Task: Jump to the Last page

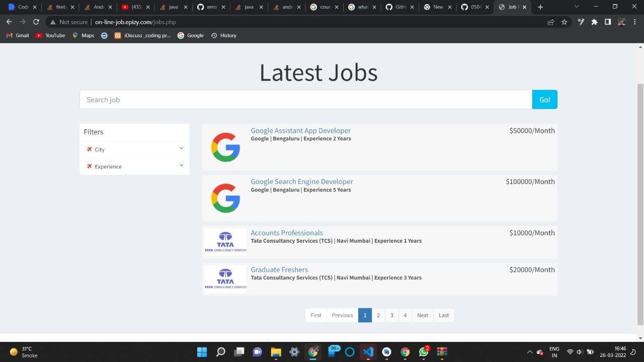Action: point(444,315)
